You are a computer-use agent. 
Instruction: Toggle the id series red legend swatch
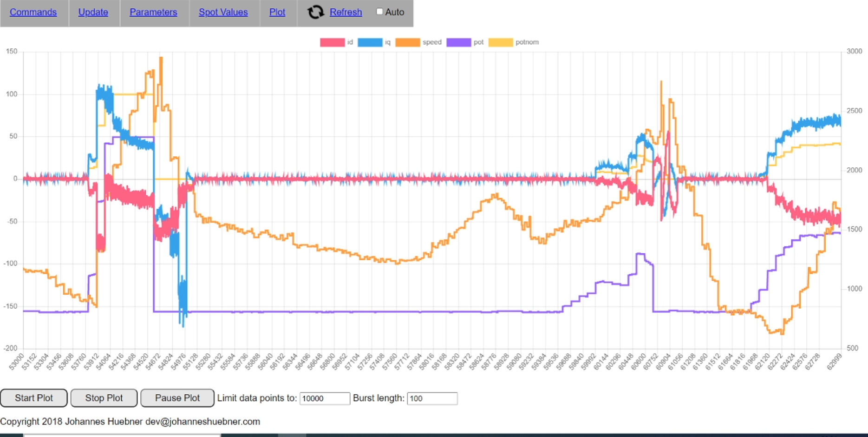click(x=332, y=42)
